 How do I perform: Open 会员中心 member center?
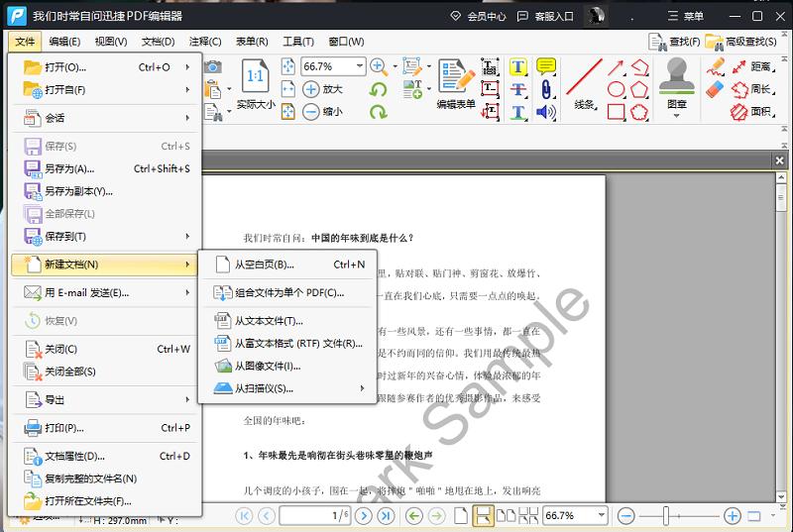[x=478, y=16]
